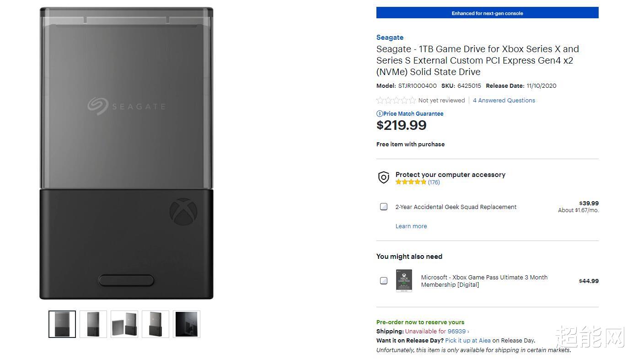Click the Price Match Guarantee link
This screenshot has height=364, width=638.
coord(413,114)
